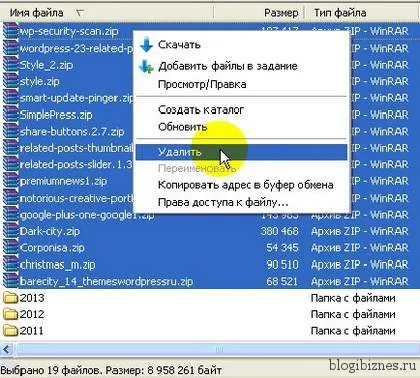Choose Удалить from the context menu
The width and height of the screenshot is (420, 378).
[x=241, y=152]
